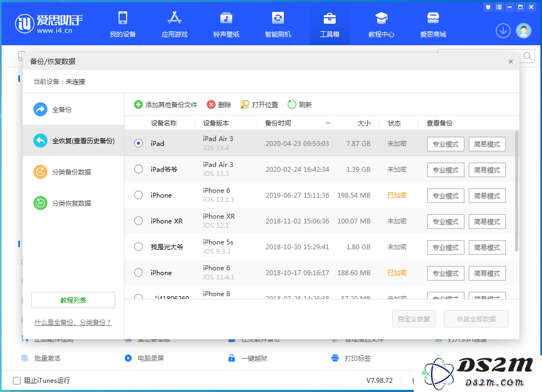Click version number V7.98.72

(x=379, y=381)
